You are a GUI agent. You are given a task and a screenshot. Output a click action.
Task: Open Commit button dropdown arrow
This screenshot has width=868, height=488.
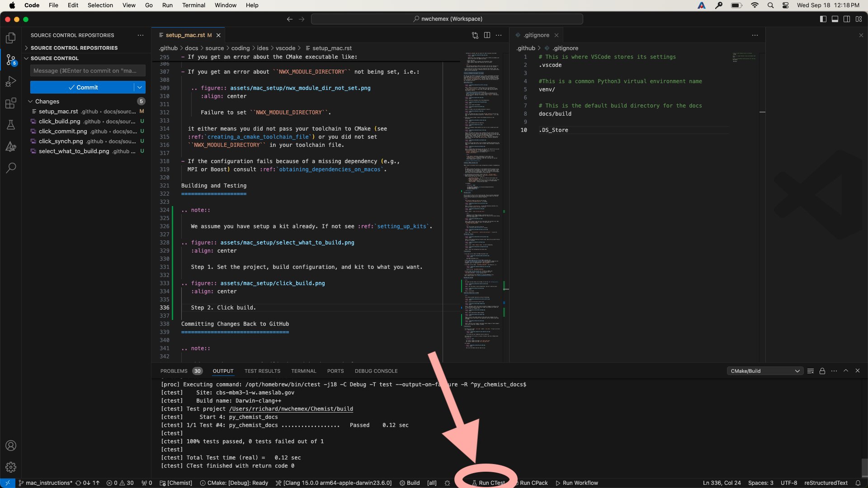coord(140,88)
